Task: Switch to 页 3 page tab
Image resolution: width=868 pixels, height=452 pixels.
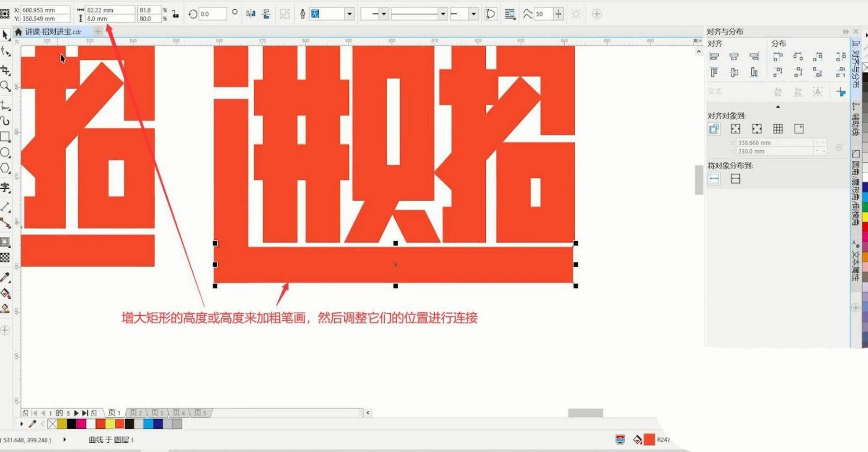Action: 157,413
